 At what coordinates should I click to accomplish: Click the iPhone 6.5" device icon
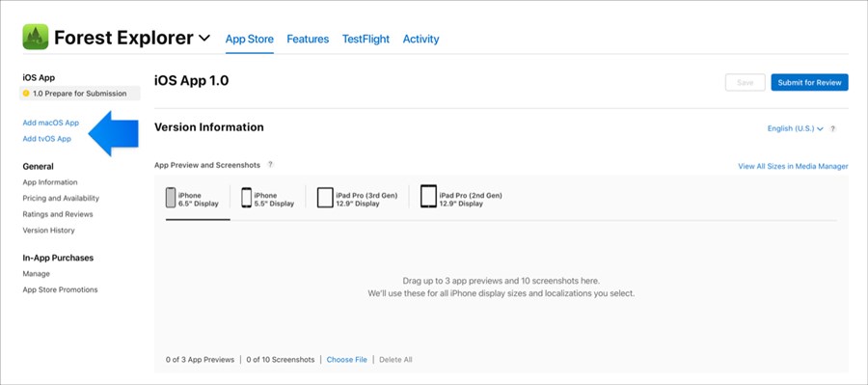coord(171,197)
